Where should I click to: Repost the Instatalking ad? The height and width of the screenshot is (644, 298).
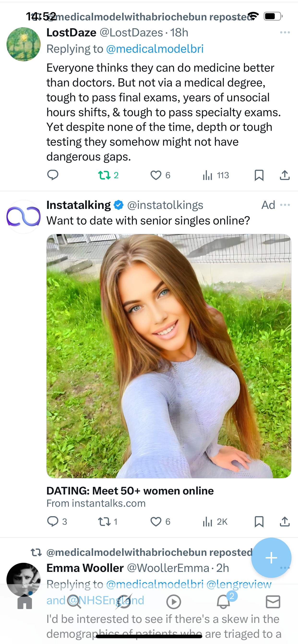point(104,522)
